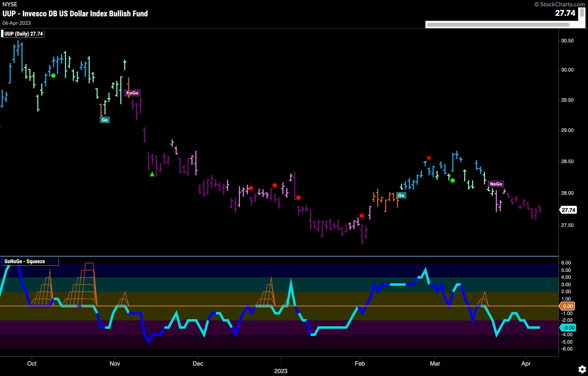
Task: Click the teal Go label in late October
Action: click(x=105, y=120)
